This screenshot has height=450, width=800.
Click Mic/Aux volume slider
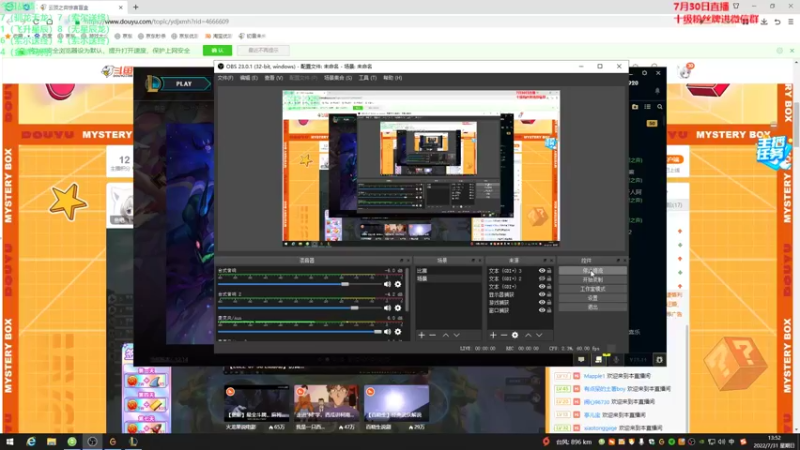(299, 332)
